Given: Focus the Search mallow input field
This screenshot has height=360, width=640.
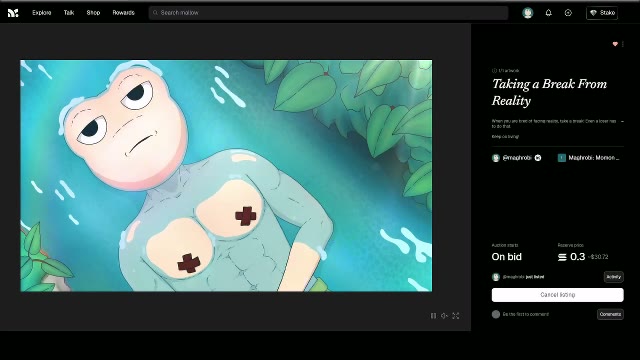Looking at the screenshot, I should coord(329,13).
